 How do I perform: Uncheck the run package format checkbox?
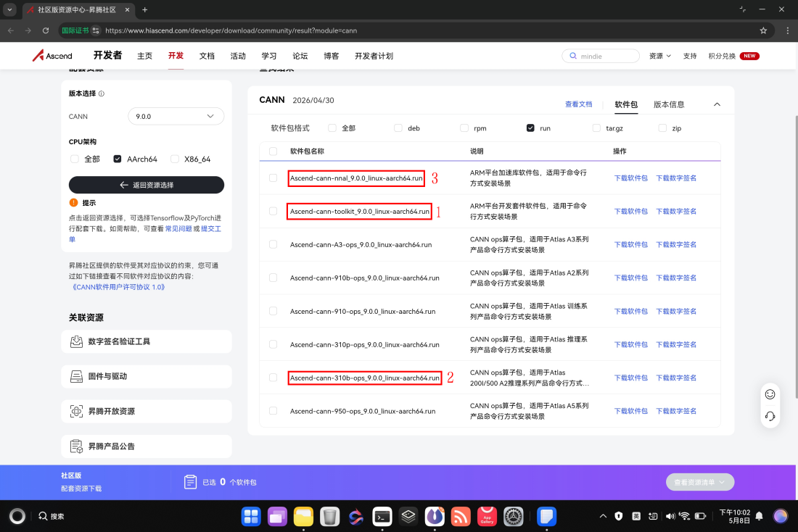pyautogui.click(x=530, y=128)
